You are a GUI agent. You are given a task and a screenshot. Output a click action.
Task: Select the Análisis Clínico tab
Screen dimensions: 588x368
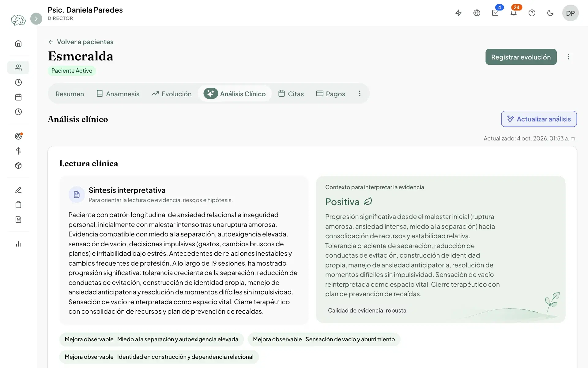click(x=235, y=94)
